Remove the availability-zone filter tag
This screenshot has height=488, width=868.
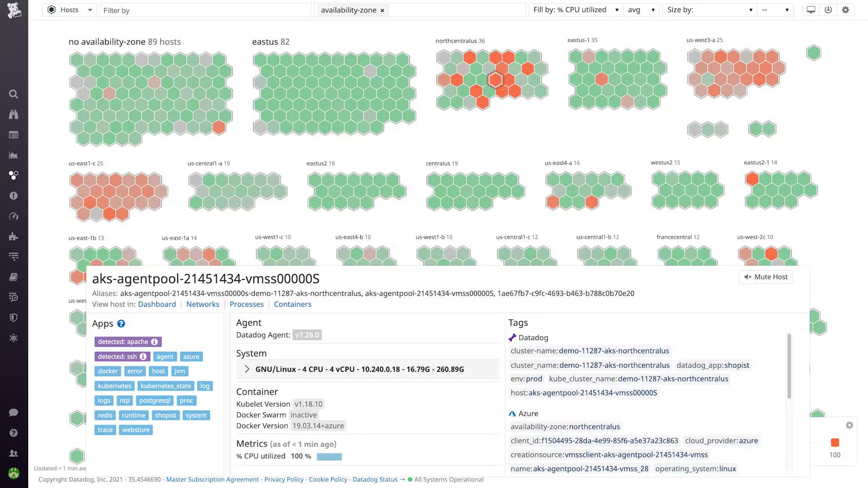click(382, 10)
